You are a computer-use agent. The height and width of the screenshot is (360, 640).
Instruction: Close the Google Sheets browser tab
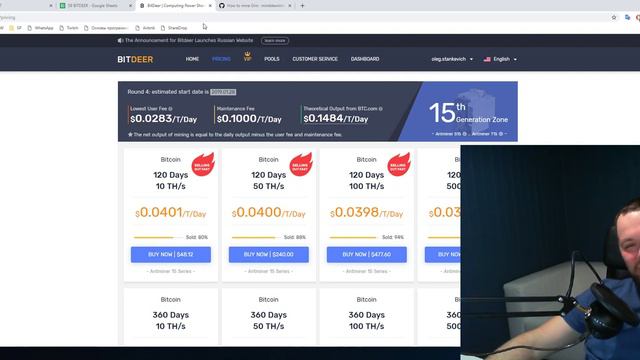pyautogui.click(x=131, y=6)
